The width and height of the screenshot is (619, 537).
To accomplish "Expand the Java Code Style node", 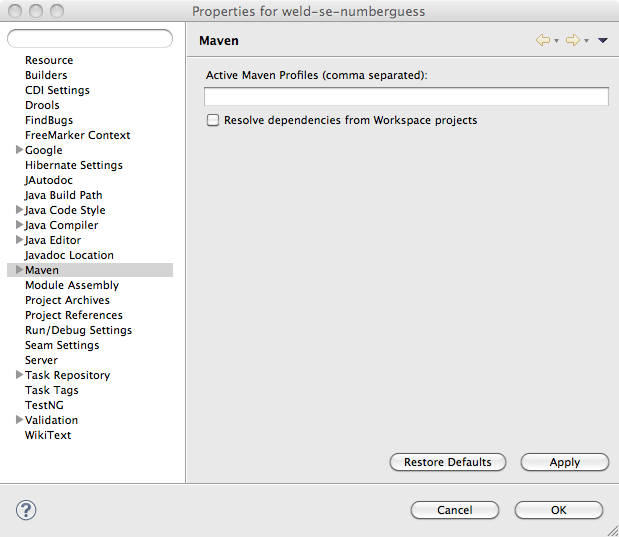I will (x=19, y=210).
